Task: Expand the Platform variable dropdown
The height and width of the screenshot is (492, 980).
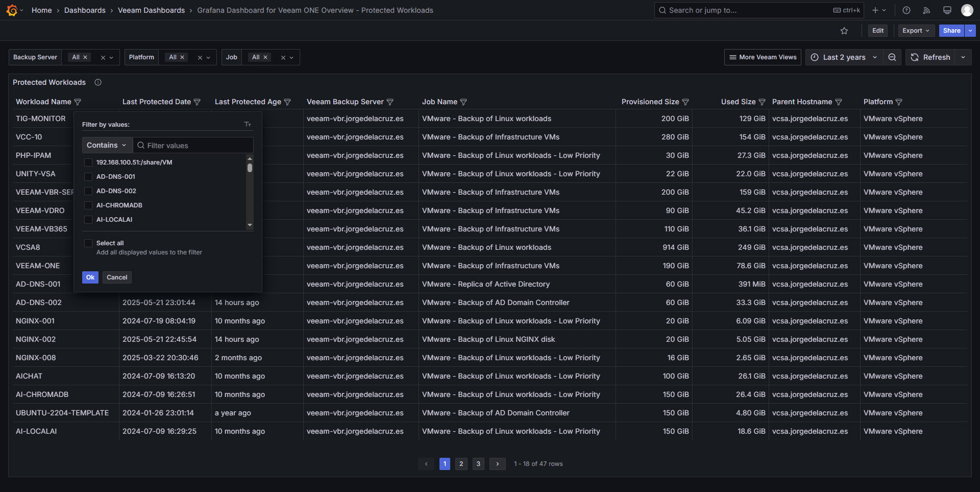Action: pyautogui.click(x=208, y=58)
